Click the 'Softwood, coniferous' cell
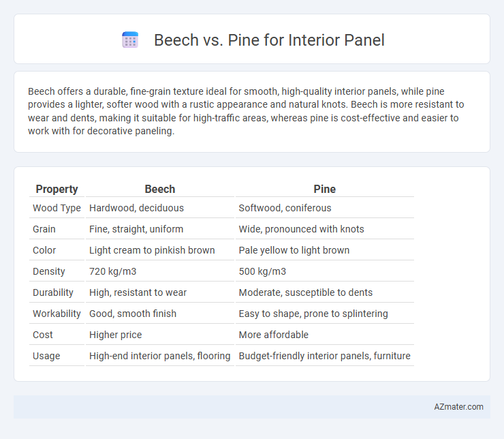504x439 pixels. click(325, 208)
